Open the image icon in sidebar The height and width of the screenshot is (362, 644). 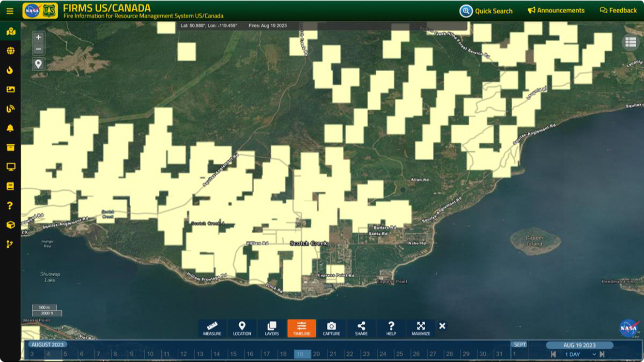tap(10, 90)
